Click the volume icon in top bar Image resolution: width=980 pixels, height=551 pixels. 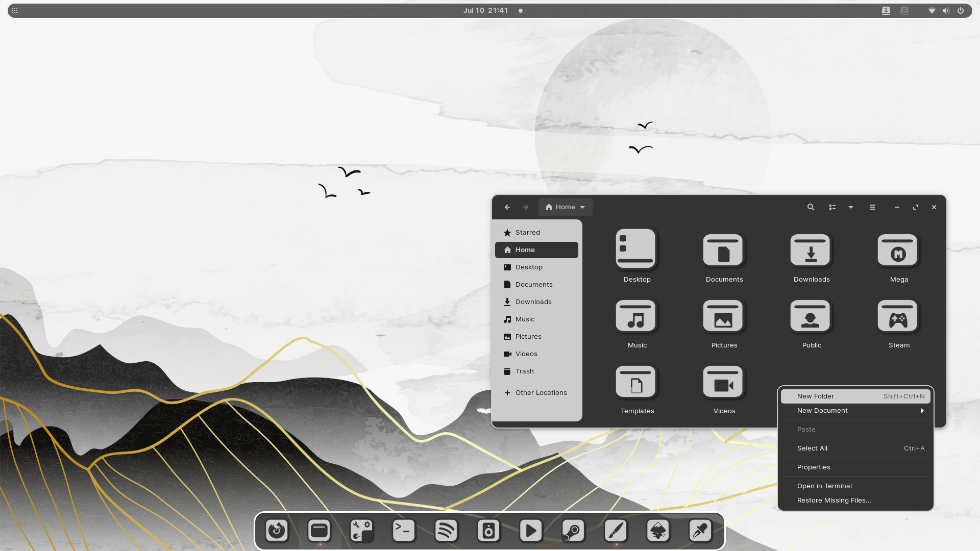click(946, 11)
